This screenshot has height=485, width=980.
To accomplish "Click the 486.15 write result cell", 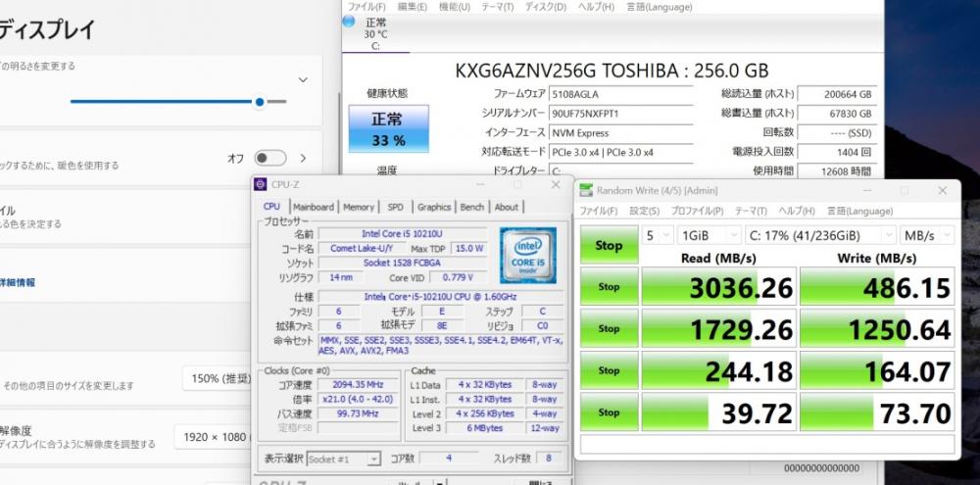I will click(877, 287).
